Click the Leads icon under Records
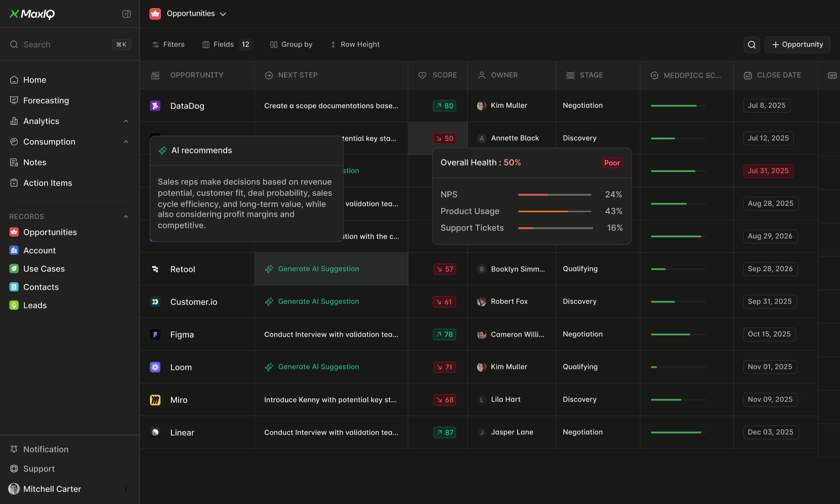 [x=14, y=305]
